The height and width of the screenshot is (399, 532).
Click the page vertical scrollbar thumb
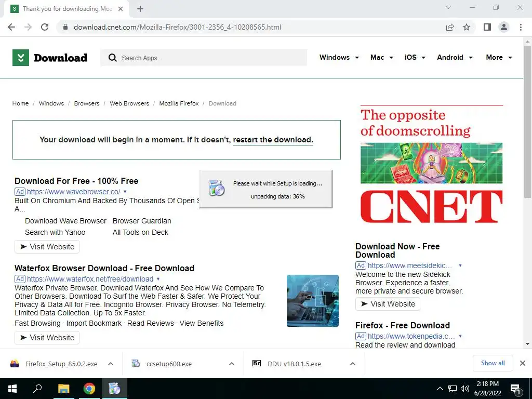pos(527,121)
